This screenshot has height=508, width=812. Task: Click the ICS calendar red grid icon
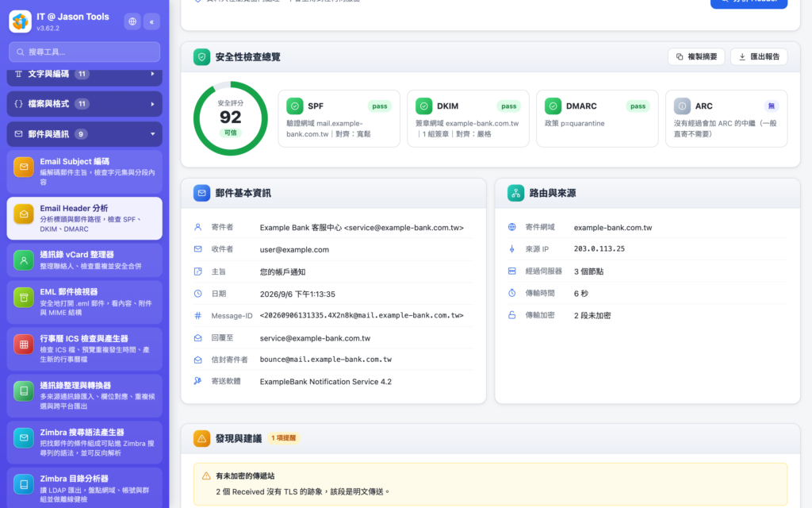point(24,344)
